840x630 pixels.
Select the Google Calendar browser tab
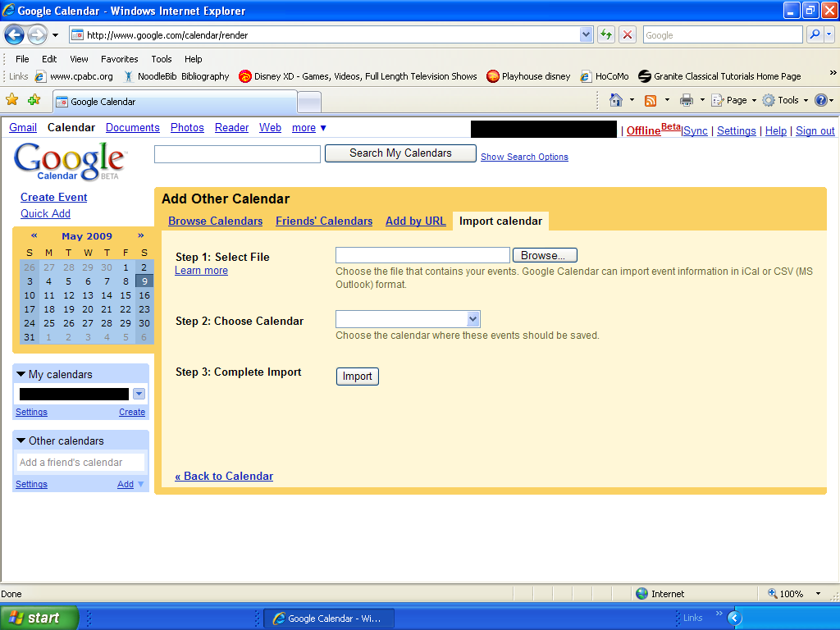point(175,102)
